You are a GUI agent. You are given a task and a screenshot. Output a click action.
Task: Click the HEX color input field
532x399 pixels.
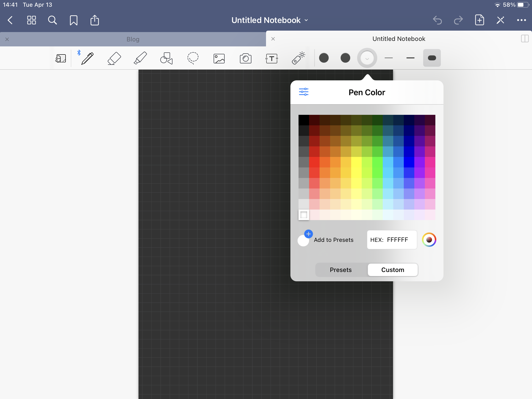(392, 239)
